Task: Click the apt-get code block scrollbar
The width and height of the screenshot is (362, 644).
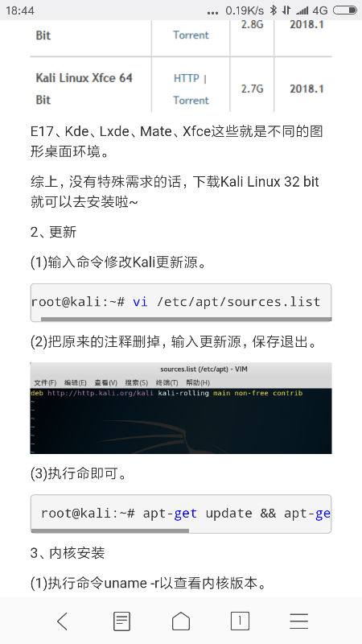Action: coord(110,530)
